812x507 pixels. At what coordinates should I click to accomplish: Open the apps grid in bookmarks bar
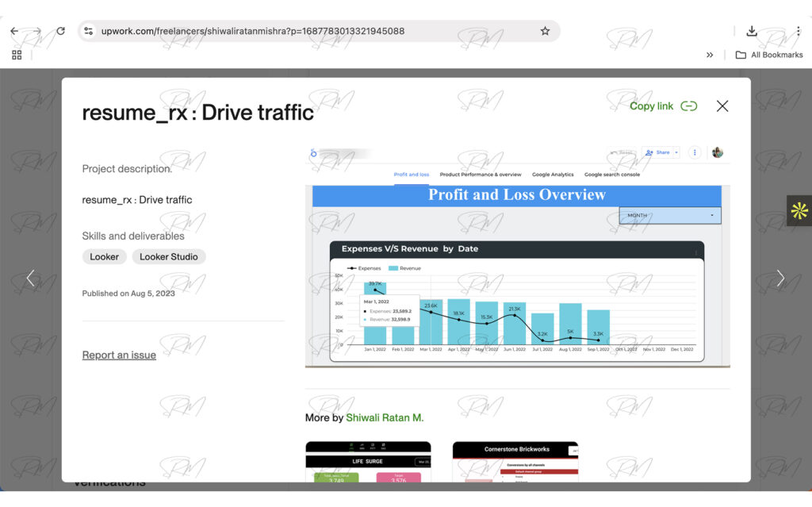[17, 55]
